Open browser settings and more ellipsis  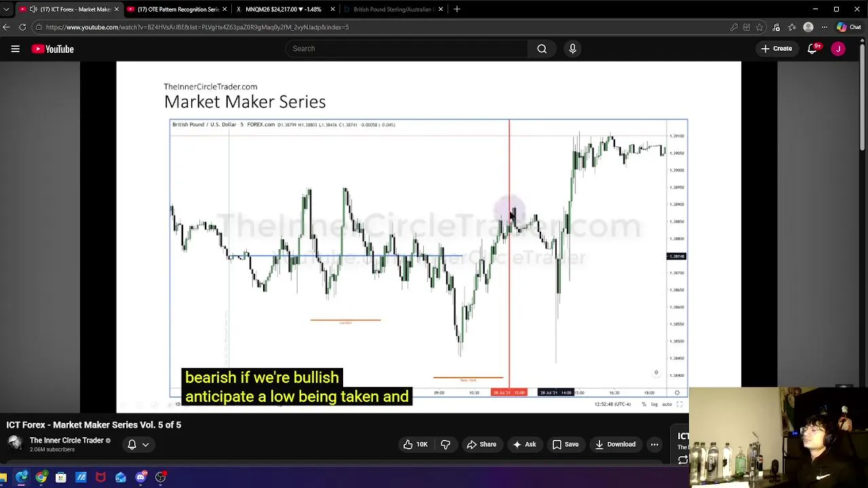[825, 27]
